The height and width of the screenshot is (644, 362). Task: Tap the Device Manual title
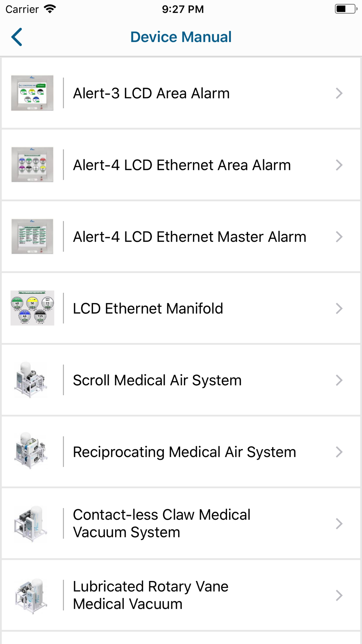coord(181,37)
